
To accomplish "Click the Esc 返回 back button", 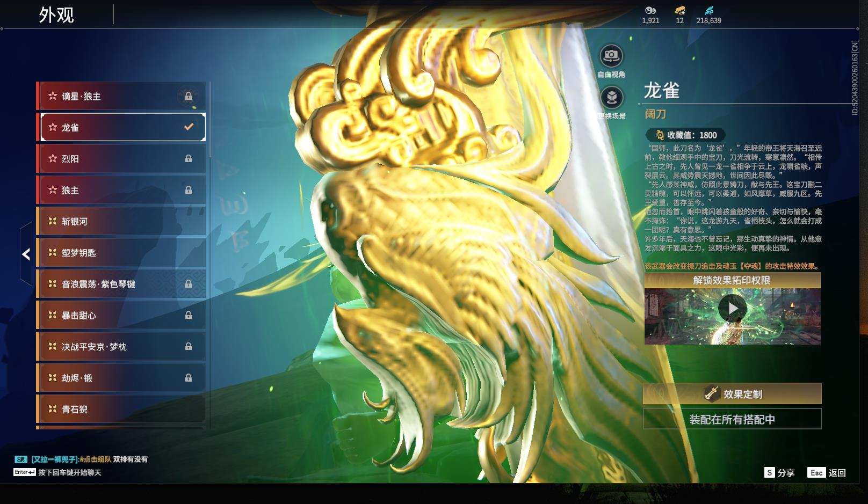I will click(827, 472).
